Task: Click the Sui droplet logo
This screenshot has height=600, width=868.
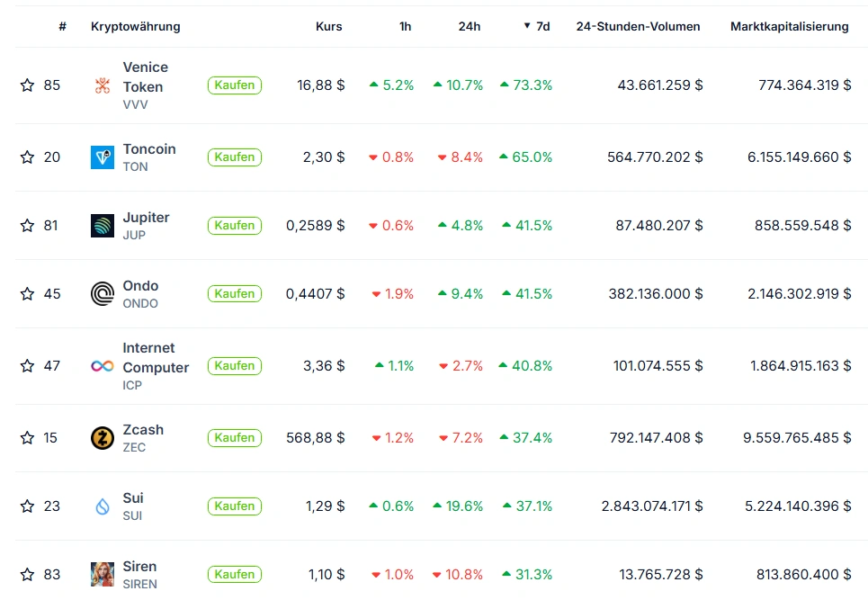Action: [x=103, y=506]
